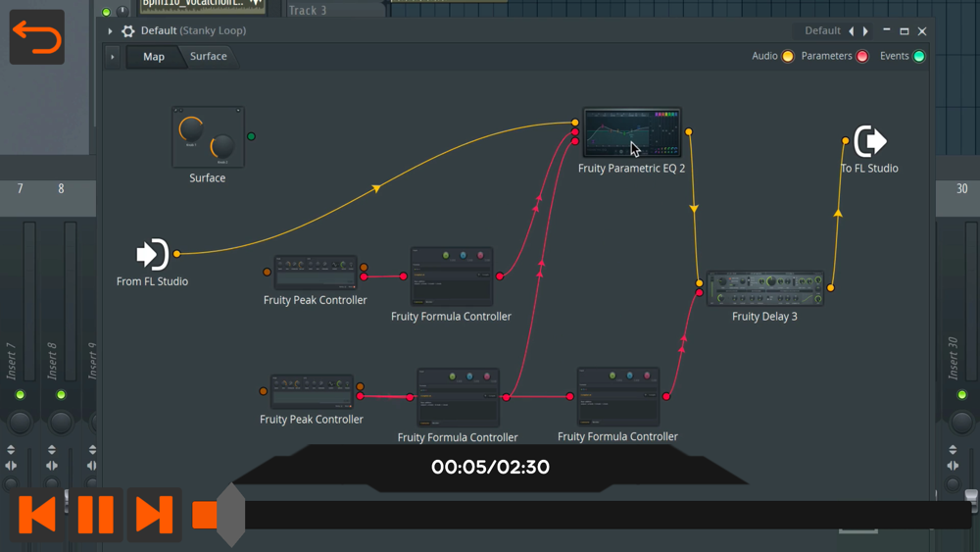
Task: Select the bottom-middle Fruity Formula Controller node
Action: (458, 397)
